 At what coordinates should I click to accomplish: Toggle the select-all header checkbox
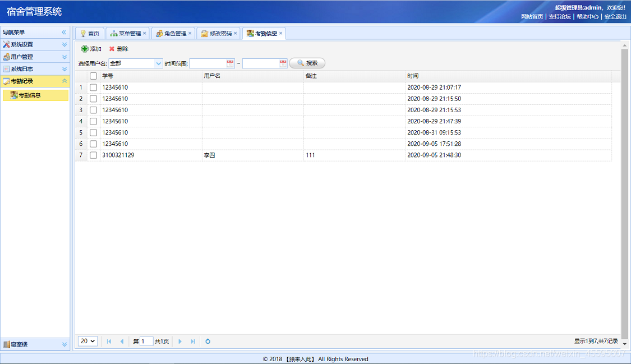point(93,76)
